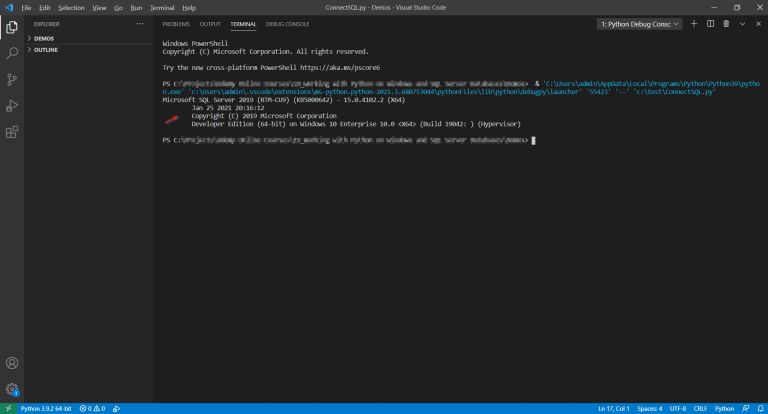Open the Help menu

point(189,8)
